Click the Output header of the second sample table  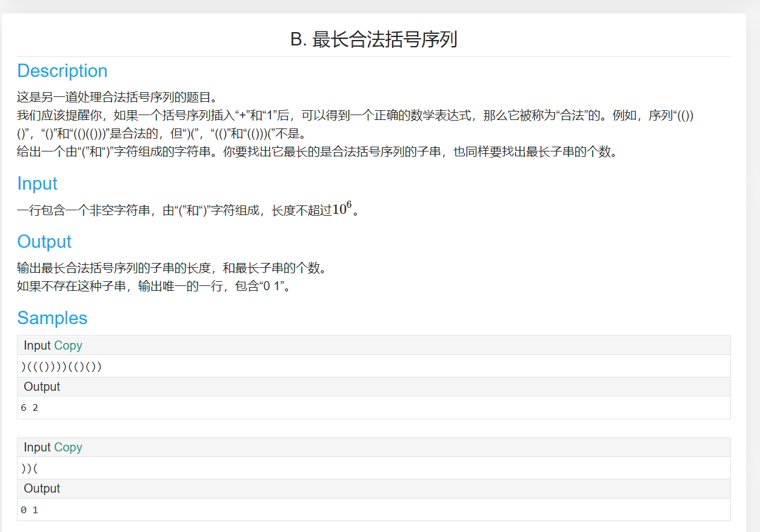tap(41, 488)
